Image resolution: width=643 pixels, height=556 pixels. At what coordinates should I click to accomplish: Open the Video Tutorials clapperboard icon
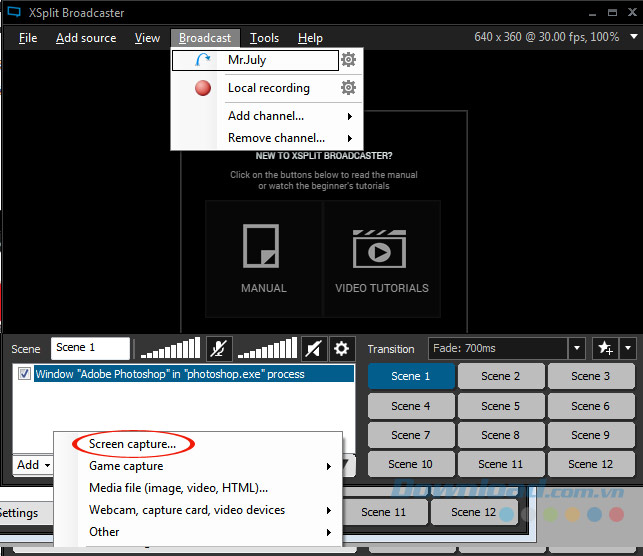pos(381,246)
